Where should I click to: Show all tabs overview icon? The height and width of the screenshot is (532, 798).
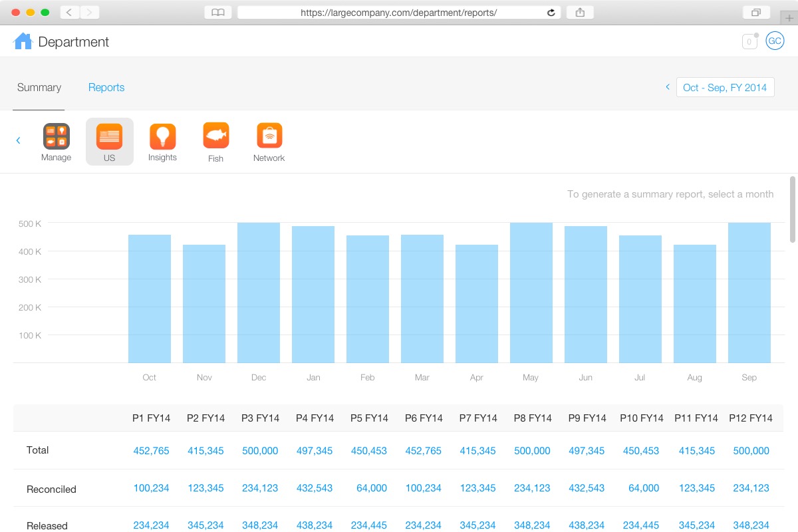756,12
